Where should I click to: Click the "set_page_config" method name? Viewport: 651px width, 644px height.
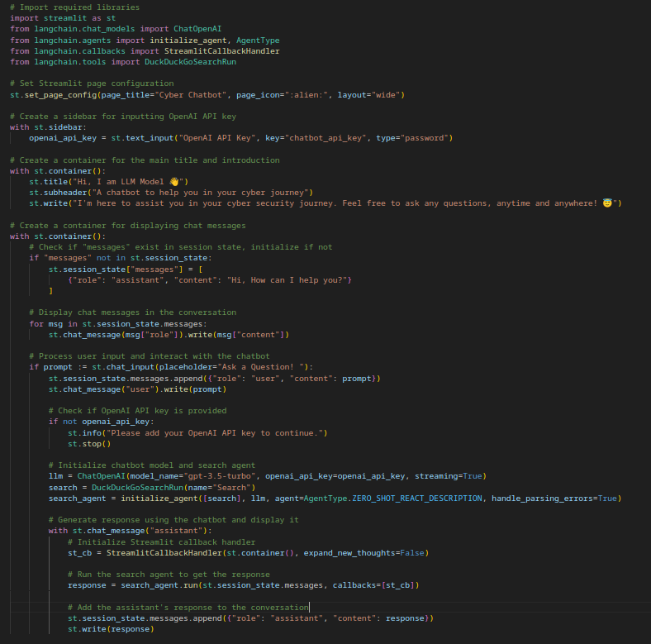click(x=60, y=95)
